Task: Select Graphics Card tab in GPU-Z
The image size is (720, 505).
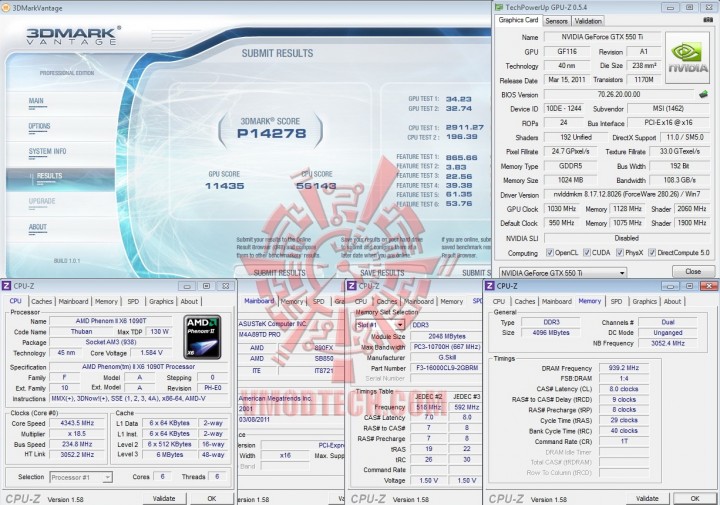Action: pyautogui.click(x=518, y=20)
